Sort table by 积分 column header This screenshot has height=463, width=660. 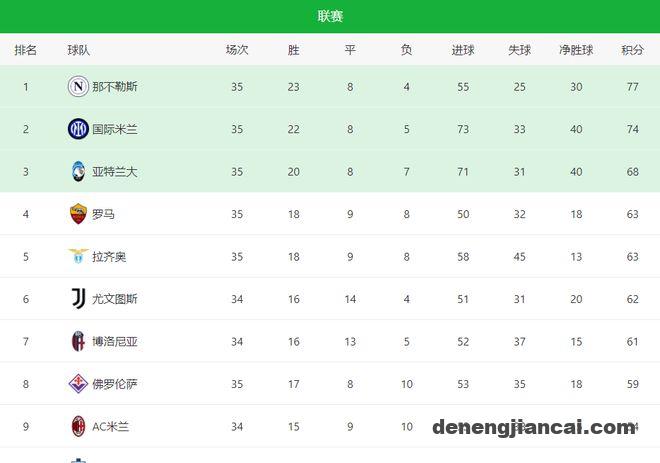tap(632, 50)
